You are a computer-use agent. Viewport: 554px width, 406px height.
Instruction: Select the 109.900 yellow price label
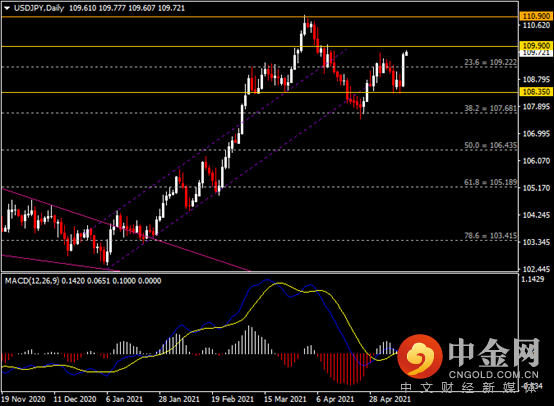536,46
